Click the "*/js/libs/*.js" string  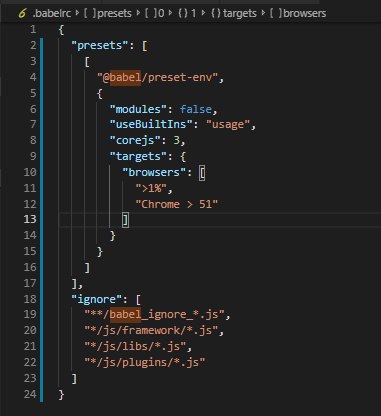point(135,346)
